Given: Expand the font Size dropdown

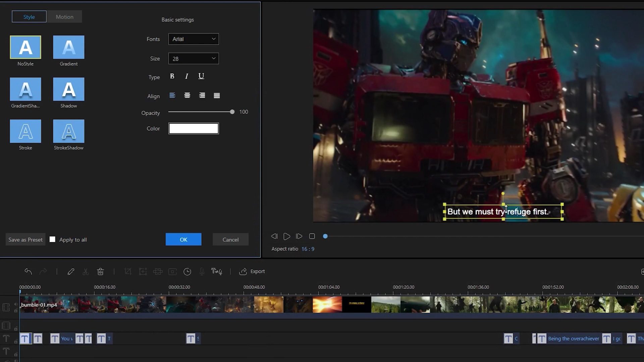Looking at the screenshot, I should (193, 58).
